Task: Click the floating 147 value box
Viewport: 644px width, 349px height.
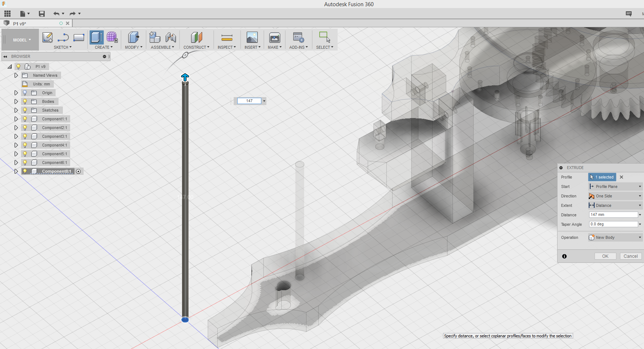Action: click(249, 101)
